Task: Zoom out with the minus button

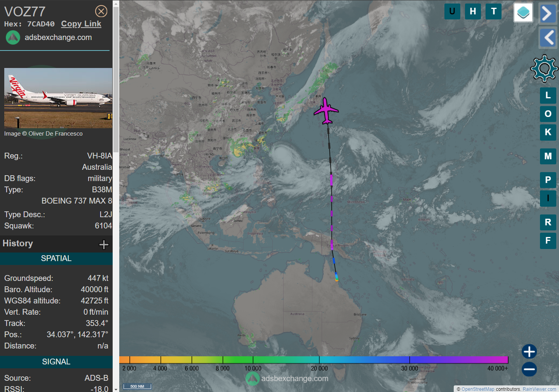Action: click(x=529, y=369)
